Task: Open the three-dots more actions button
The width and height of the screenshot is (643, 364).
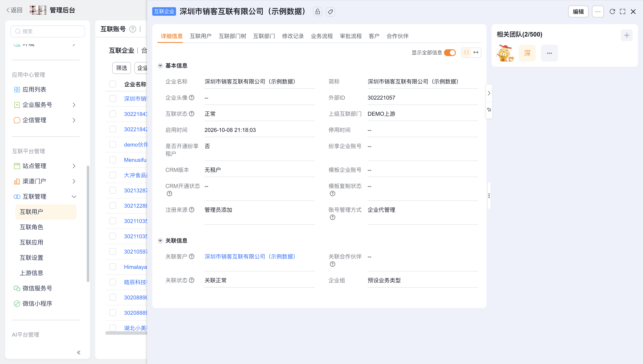Action: click(598, 11)
